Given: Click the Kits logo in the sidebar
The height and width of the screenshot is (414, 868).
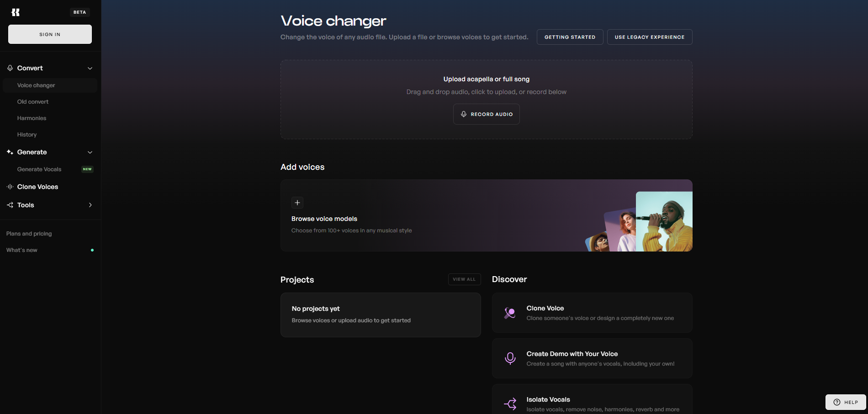Looking at the screenshot, I should (x=16, y=12).
